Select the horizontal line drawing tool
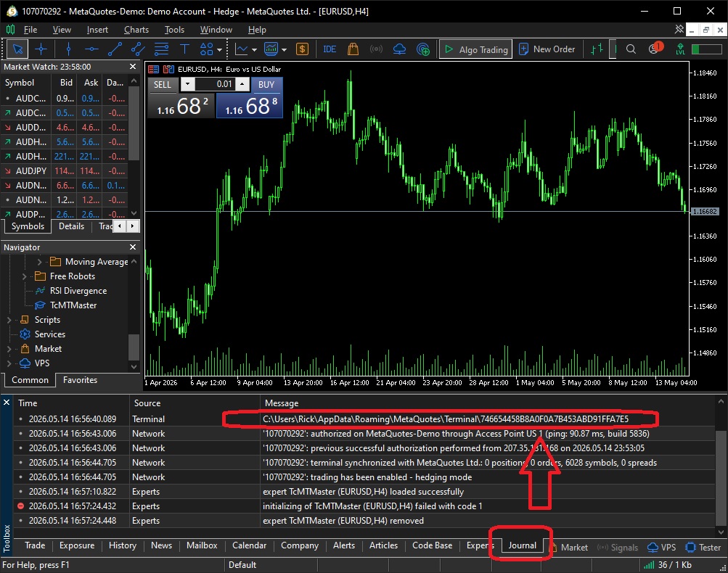This screenshot has width=728, height=573. click(91, 49)
